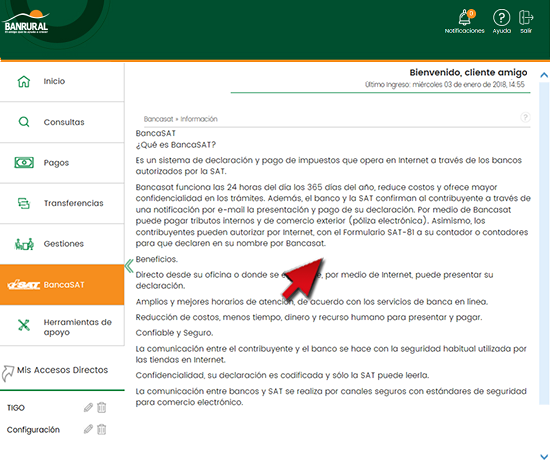Screen dimensions: 550x472
Task: Click the Consultas magnifier icon
Action: (24, 122)
